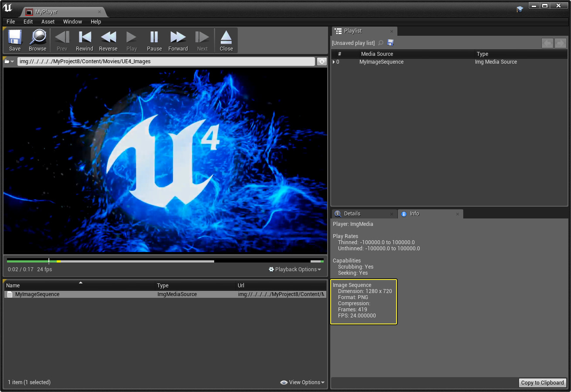Click the magnifier icon in Playlist panel
The height and width of the screenshot is (392, 571).
tap(381, 43)
